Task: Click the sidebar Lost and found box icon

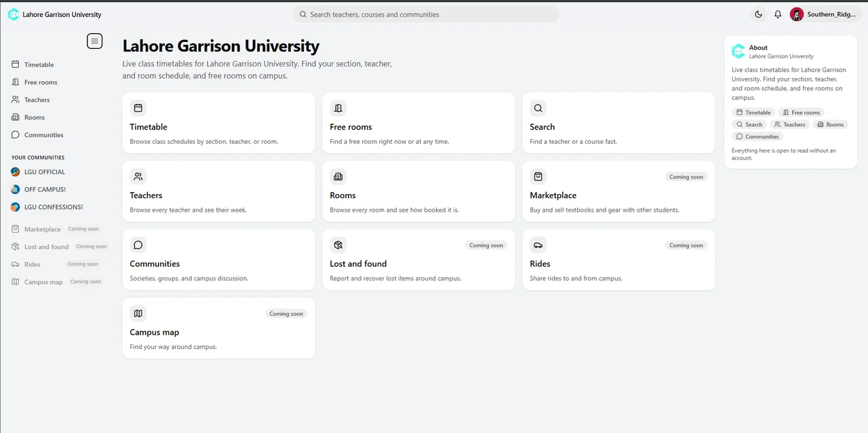Action: 16,247
